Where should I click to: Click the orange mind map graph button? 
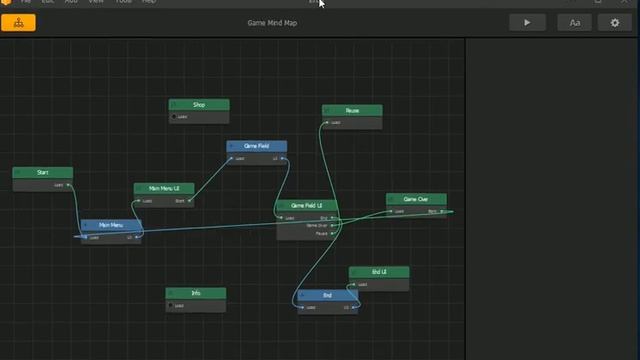pyautogui.click(x=18, y=23)
